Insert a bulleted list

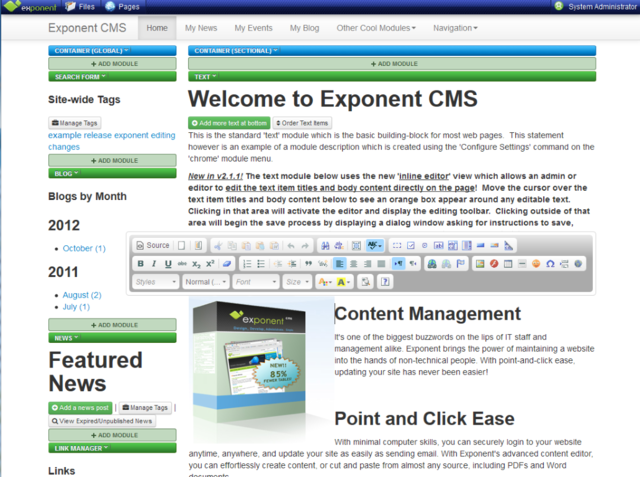point(261,264)
